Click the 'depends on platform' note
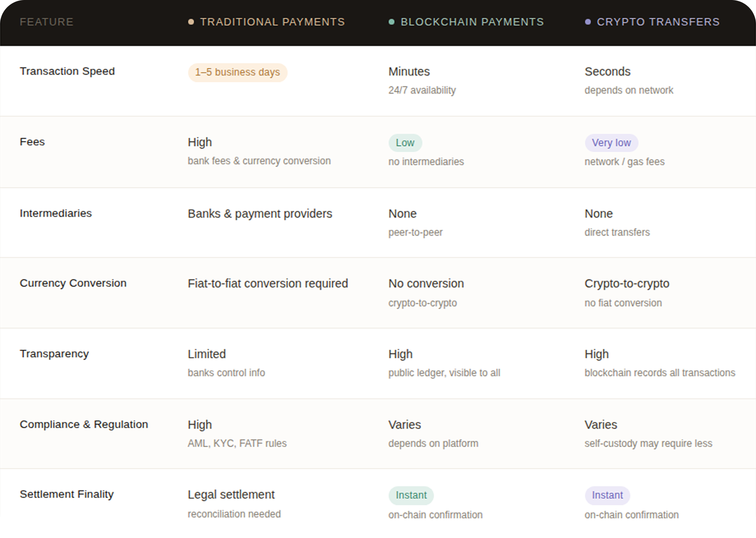The height and width of the screenshot is (538, 756). 433,444
